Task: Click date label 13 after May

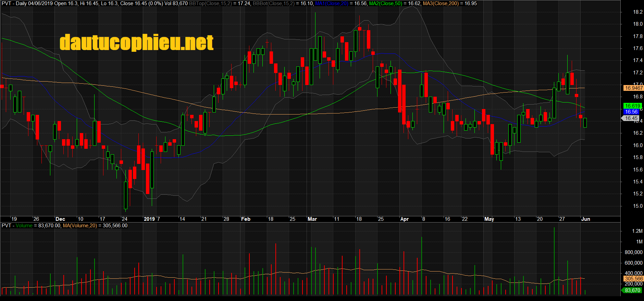Action: (x=518, y=219)
